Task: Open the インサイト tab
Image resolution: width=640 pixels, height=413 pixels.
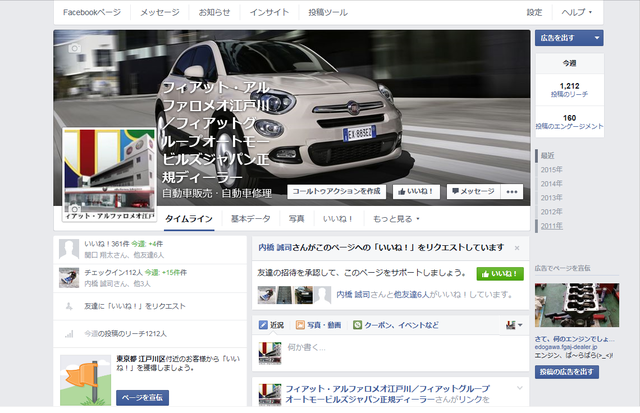Action: [x=269, y=13]
